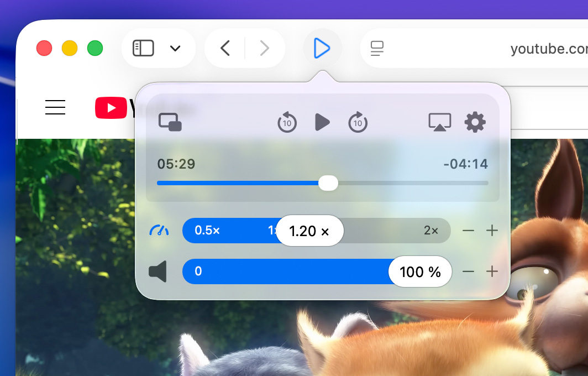Minimize the Safari window with yellow button
Viewport: 588px width, 376px height.
(70, 49)
